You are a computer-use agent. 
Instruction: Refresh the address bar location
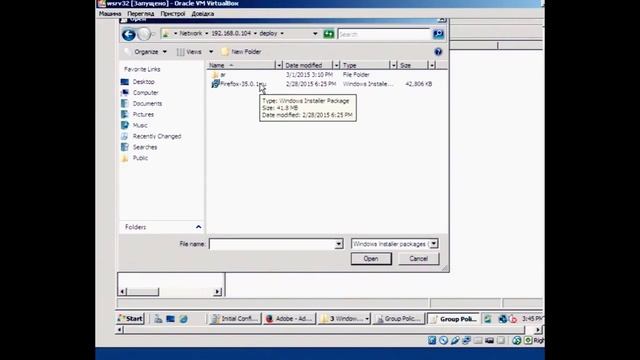[329, 34]
